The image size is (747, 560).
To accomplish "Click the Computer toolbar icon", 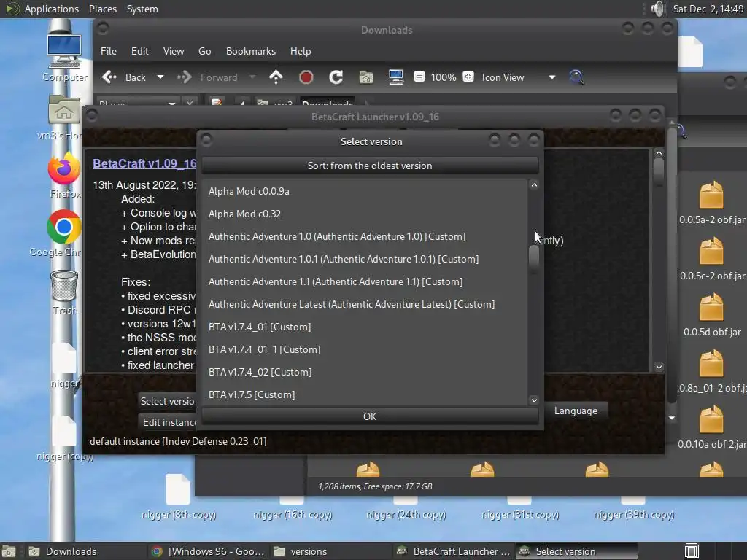I will (x=396, y=77).
